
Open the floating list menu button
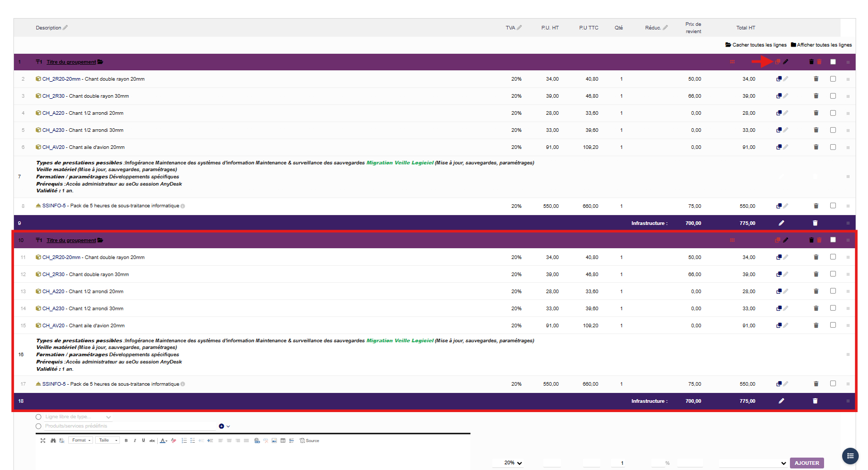tap(850, 456)
